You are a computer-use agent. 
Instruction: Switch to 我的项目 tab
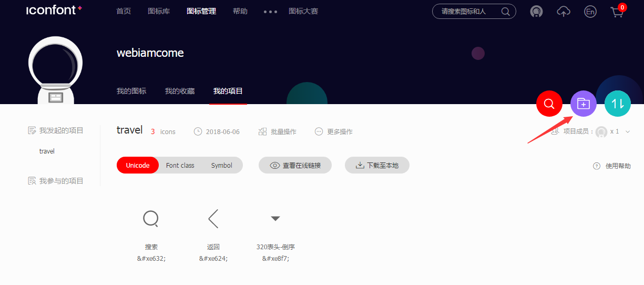point(228,91)
